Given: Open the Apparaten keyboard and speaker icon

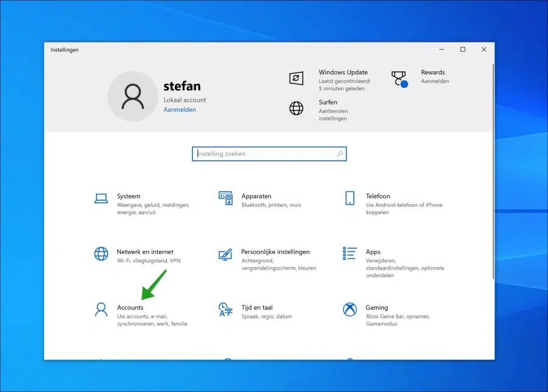Looking at the screenshot, I should point(225,198).
